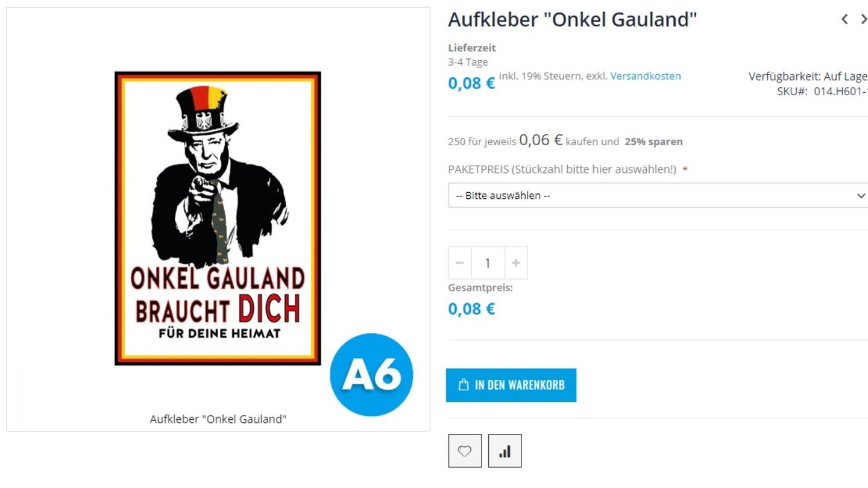Click the quantity input field
Screen dimensions: 868x488
pos(488,263)
